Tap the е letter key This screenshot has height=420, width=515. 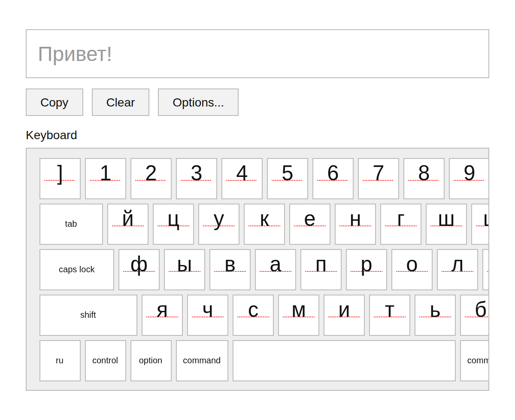[x=310, y=224]
